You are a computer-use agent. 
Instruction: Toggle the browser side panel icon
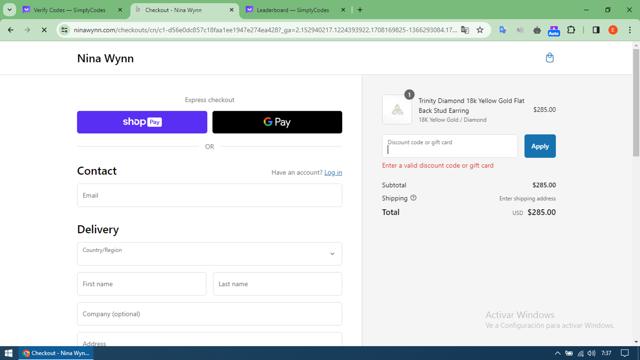[596, 30]
